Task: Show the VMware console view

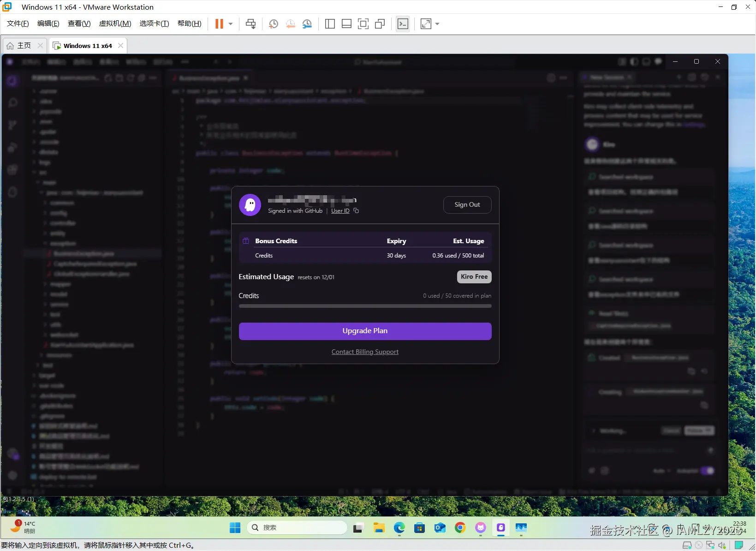Action: pyautogui.click(x=403, y=24)
